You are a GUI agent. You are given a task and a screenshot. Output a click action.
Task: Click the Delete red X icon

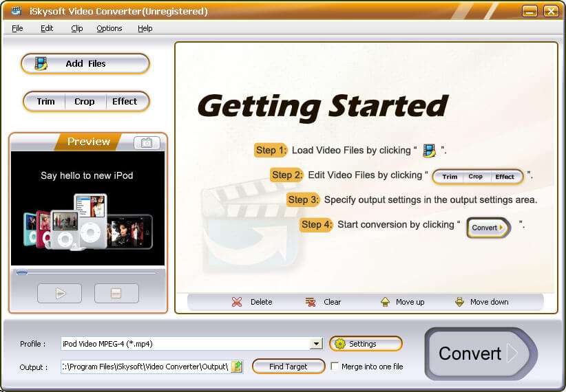[238, 302]
